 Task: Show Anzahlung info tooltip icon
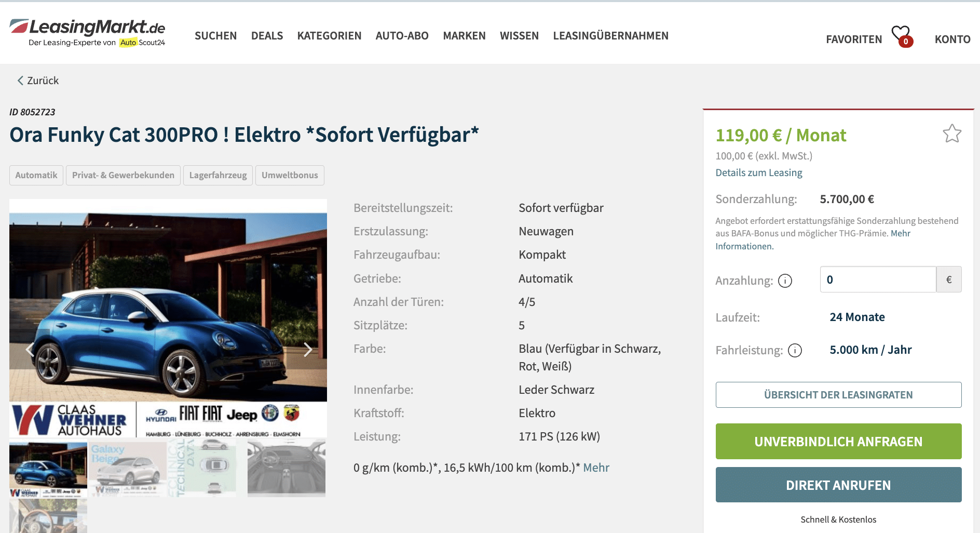coord(785,281)
